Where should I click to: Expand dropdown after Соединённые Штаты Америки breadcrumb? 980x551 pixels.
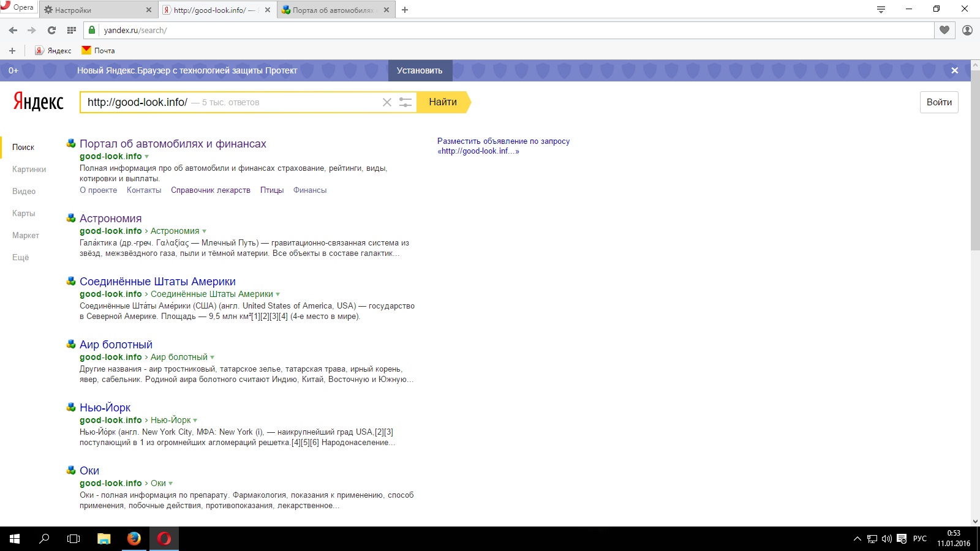[278, 294]
